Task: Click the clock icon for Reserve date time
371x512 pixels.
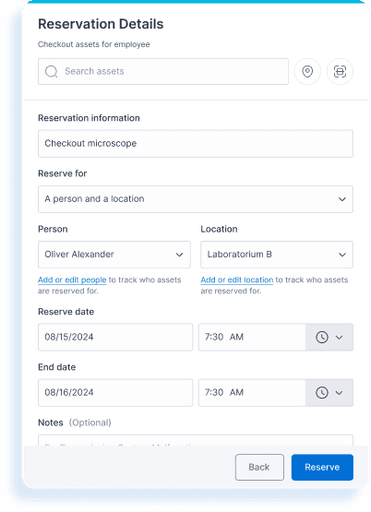Action: point(322,337)
